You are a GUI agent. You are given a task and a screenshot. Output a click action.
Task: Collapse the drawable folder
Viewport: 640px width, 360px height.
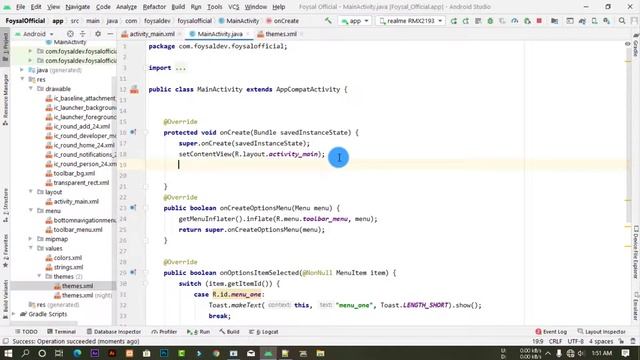[x=31, y=89]
